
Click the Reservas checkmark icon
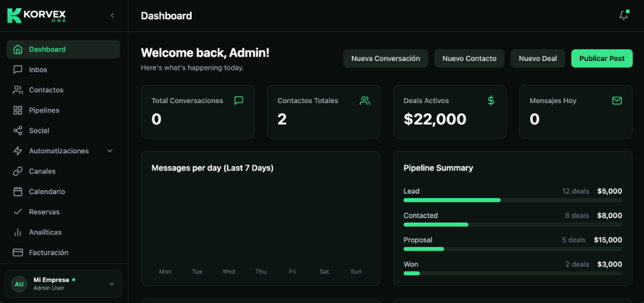tap(18, 212)
